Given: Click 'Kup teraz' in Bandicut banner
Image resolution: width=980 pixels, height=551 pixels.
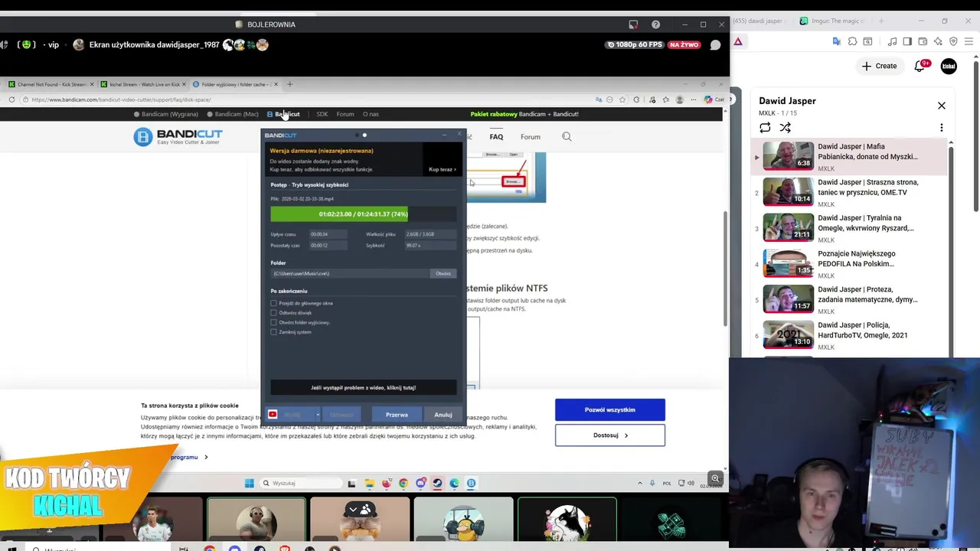Looking at the screenshot, I should click(442, 169).
